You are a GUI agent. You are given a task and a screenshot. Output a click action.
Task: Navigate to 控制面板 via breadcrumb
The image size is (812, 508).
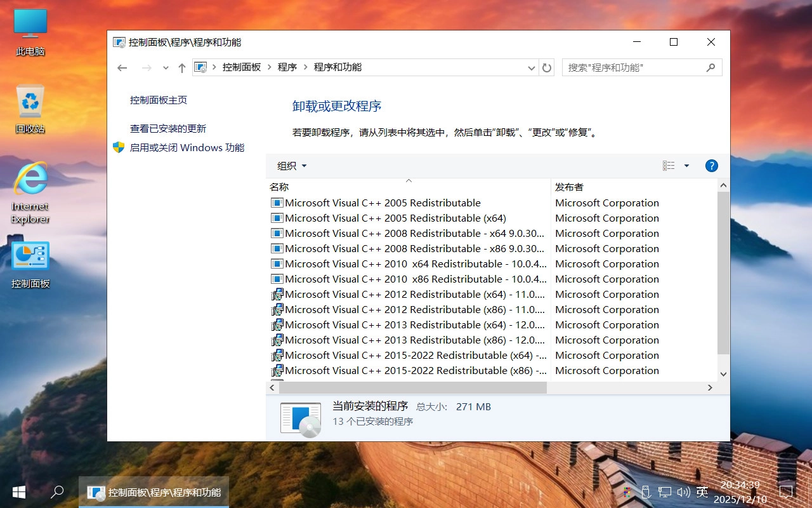(242, 67)
